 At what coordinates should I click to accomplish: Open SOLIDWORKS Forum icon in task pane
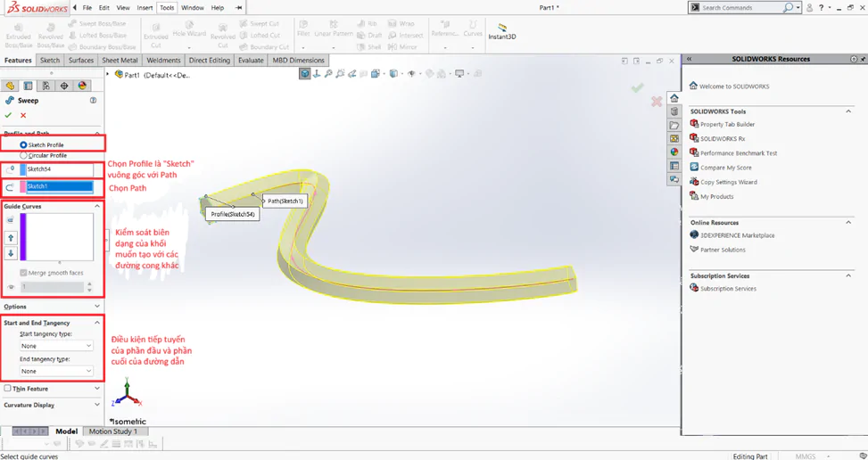(x=674, y=179)
